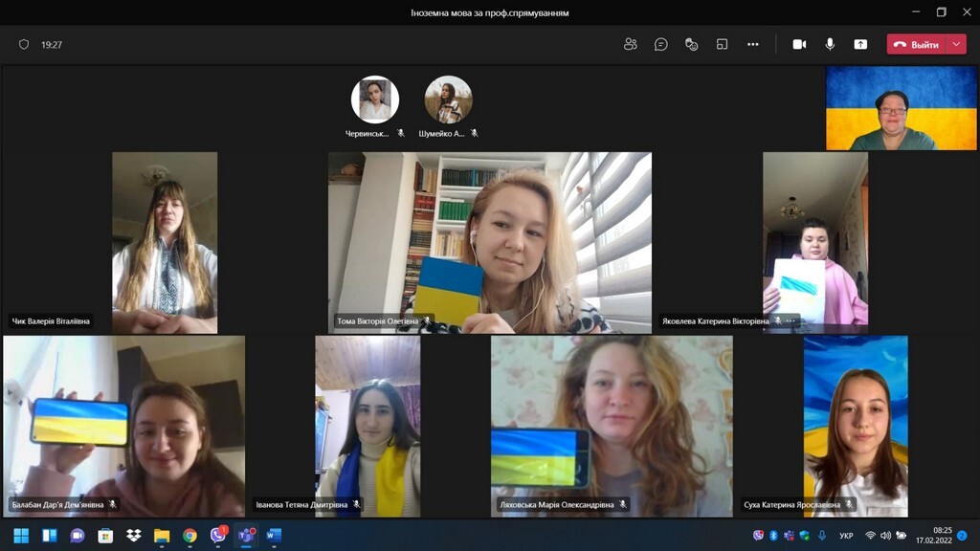Viewport: 980px width, 551px height.
Task: Toggle the camera on or off
Action: 799,44
